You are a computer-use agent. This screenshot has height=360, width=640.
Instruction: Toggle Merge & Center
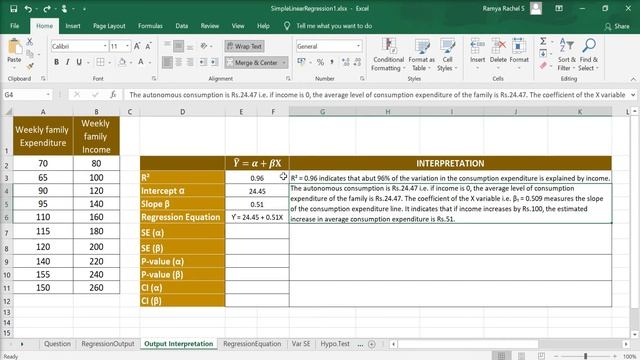(252, 62)
